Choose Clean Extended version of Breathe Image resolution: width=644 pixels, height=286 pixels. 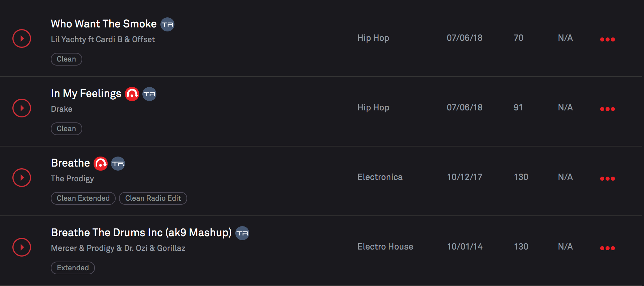83,198
